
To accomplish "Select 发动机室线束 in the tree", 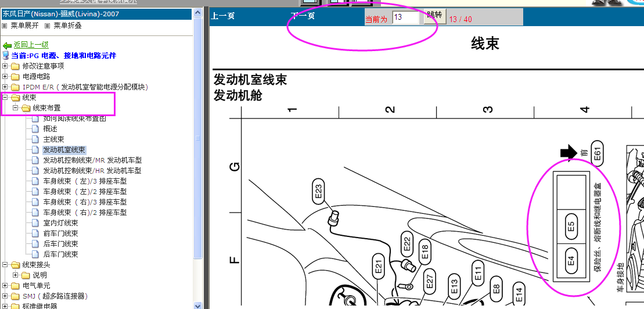I will pos(64,150).
